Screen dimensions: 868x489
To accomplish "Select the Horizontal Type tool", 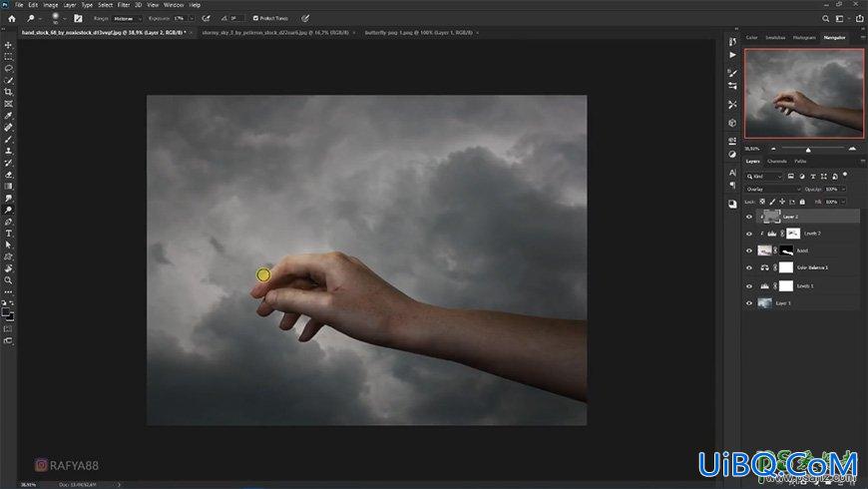I will point(8,234).
